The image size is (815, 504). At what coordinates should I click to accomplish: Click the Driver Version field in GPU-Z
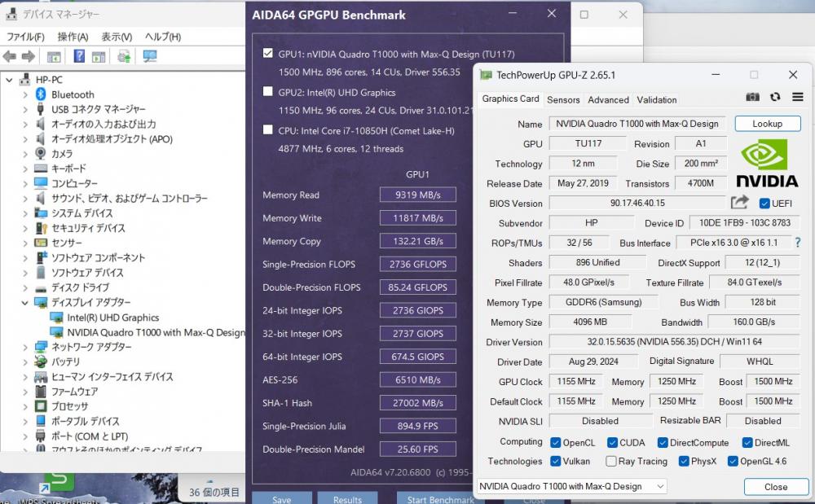click(x=674, y=341)
